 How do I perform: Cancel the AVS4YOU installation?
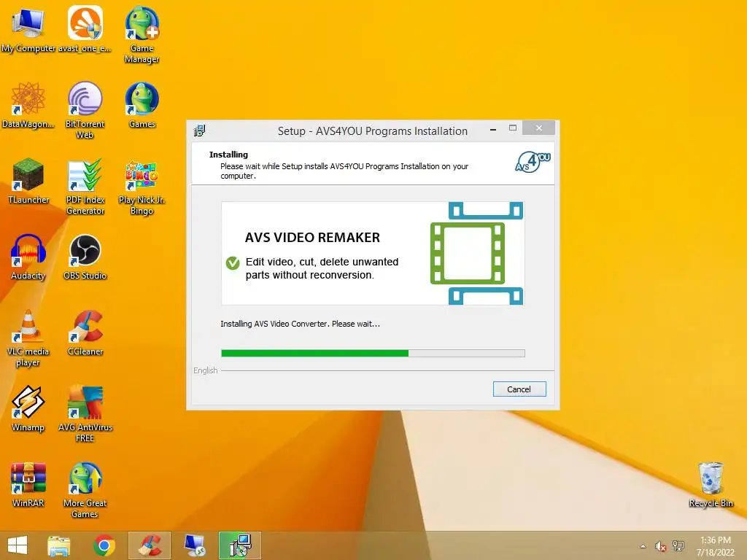pyautogui.click(x=519, y=389)
